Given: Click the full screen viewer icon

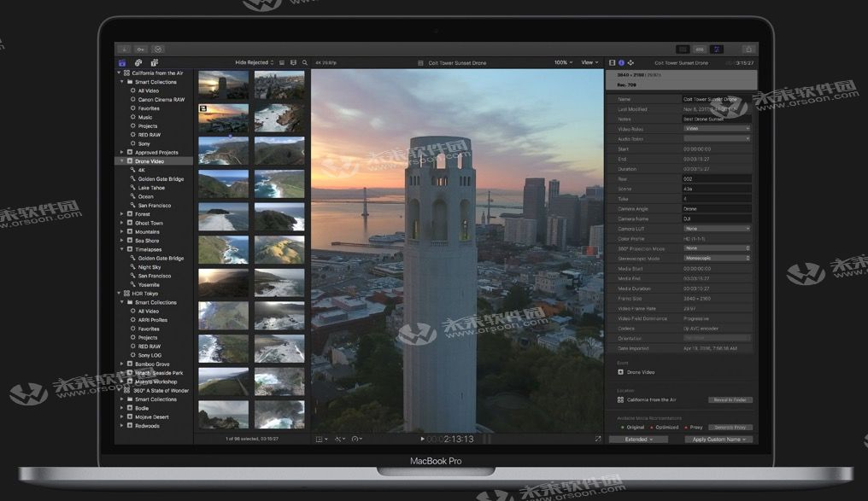Looking at the screenshot, I should 598,439.
